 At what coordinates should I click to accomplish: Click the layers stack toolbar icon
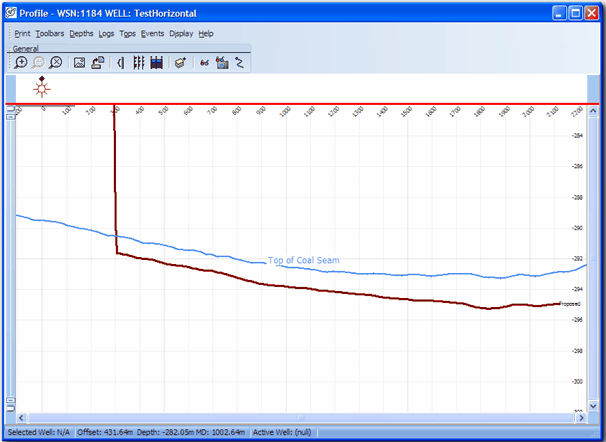(179, 62)
